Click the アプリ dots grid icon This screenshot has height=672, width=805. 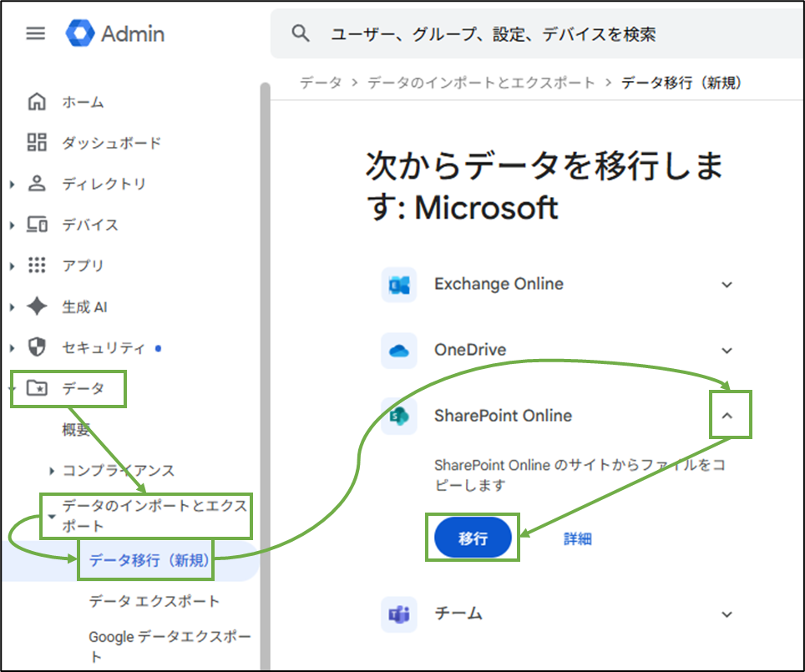coord(37,265)
